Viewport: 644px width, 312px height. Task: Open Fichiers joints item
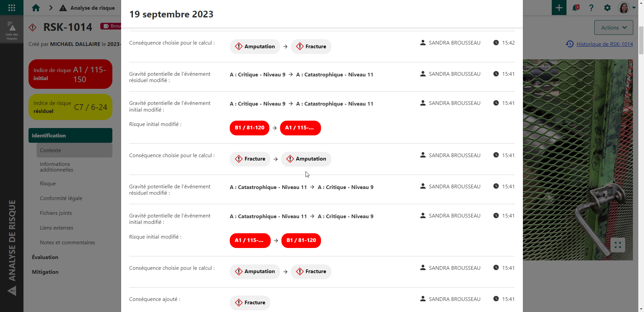point(74,213)
